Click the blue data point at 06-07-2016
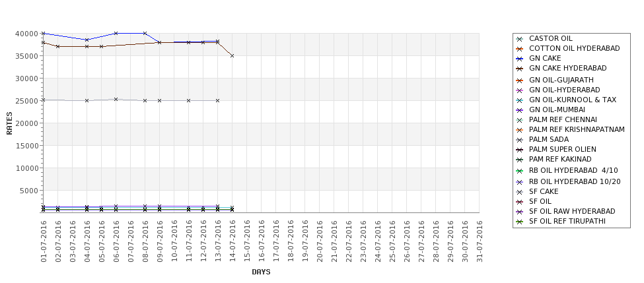 (x=116, y=33)
